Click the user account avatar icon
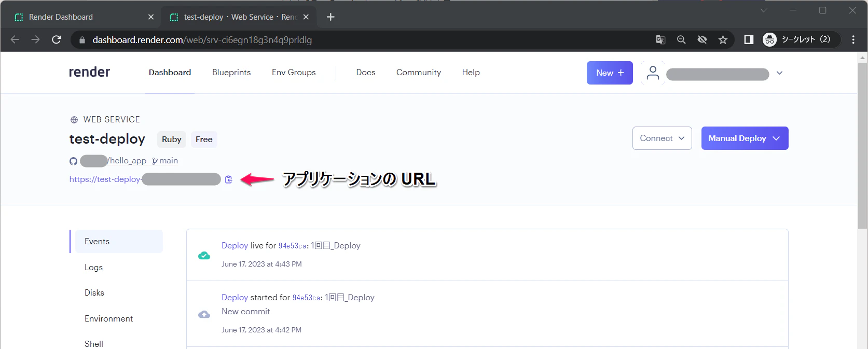Image resolution: width=868 pixels, height=349 pixels. tap(653, 73)
